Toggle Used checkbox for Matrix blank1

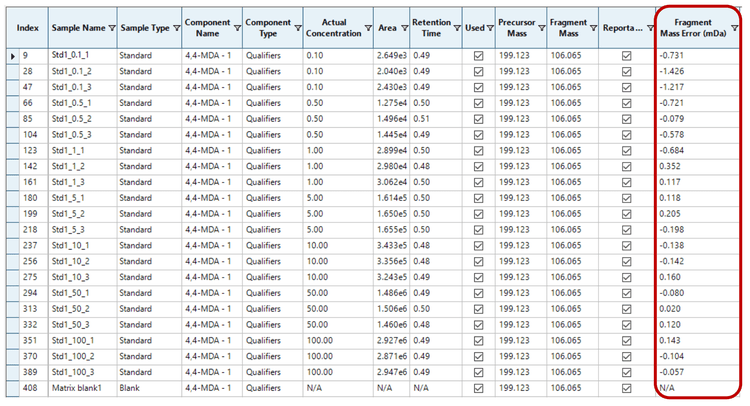[478, 386]
